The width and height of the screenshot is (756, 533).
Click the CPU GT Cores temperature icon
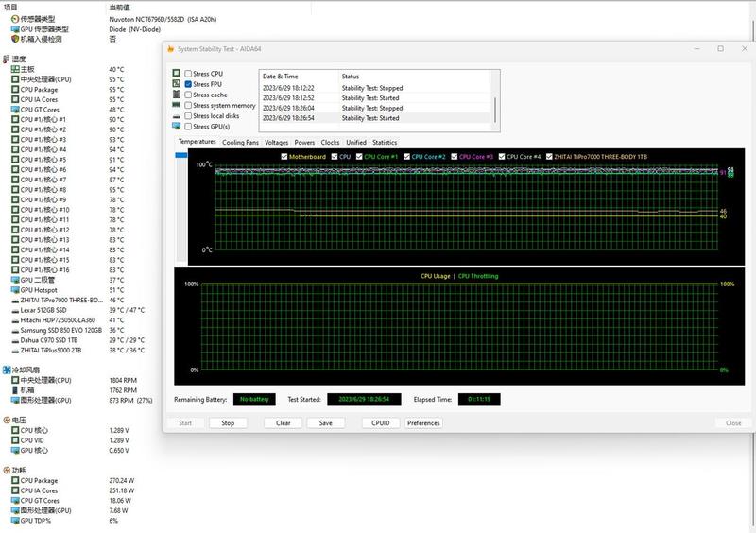(15, 110)
